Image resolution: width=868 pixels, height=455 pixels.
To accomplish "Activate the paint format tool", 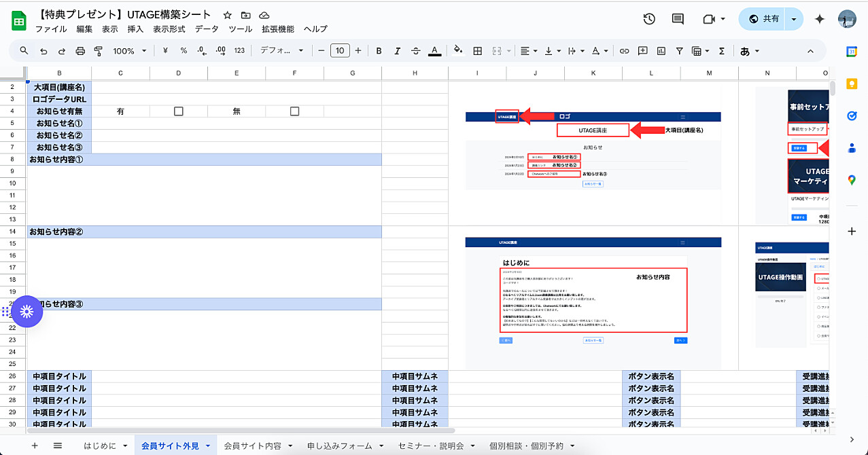I will coord(99,51).
